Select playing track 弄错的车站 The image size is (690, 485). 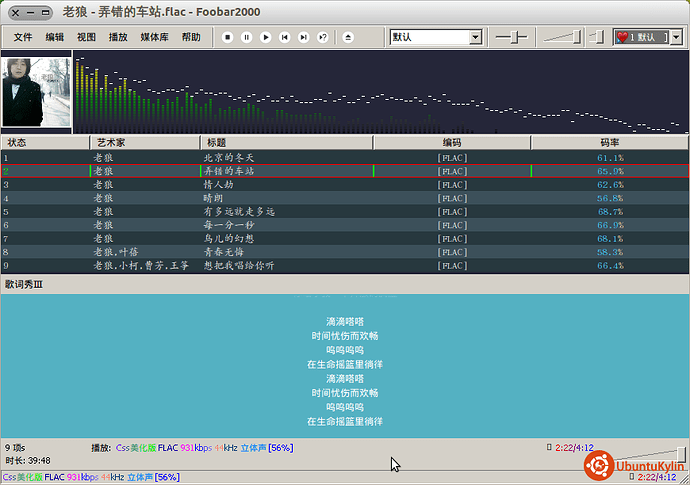(345, 171)
